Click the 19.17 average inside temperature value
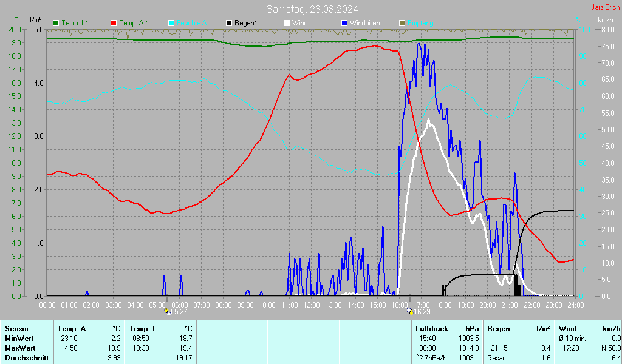 pos(185,358)
